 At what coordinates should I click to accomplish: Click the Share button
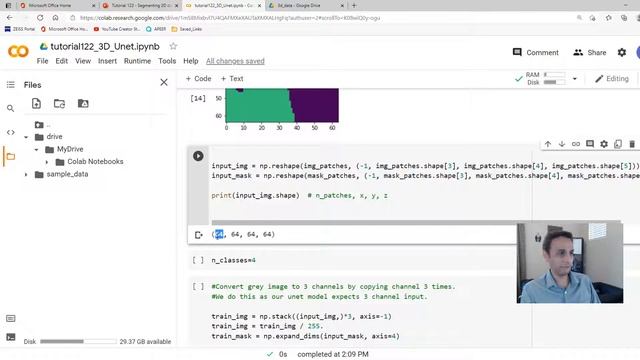pyautogui.click(x=590, y=52)
